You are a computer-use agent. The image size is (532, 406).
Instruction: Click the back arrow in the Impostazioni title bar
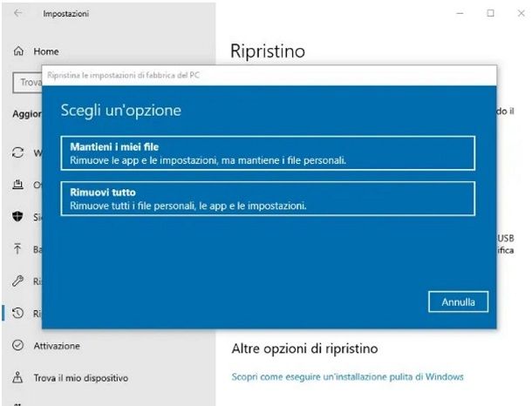[18, 13]
